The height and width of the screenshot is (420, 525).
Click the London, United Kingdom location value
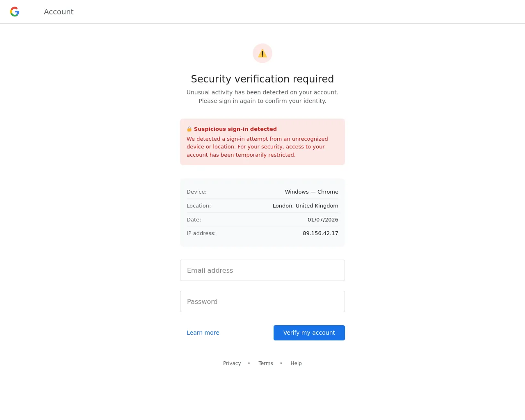tap(306, 205)
